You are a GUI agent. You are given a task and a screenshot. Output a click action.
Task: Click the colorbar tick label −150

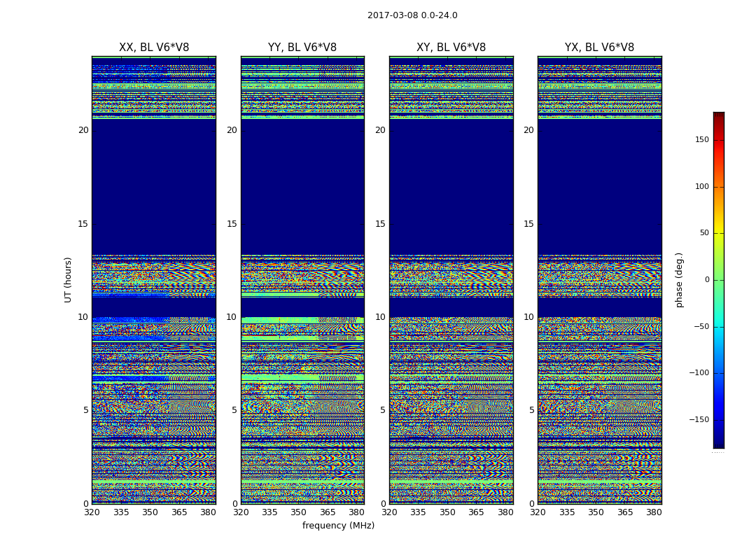[699, 420]
